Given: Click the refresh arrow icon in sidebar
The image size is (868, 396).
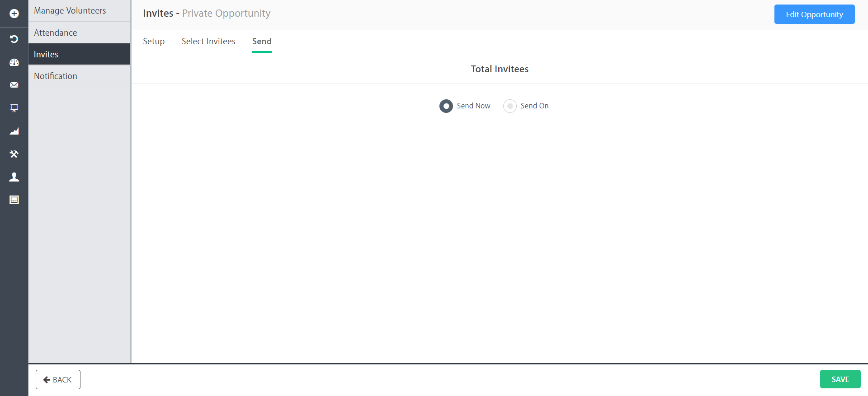Looking at the screenshot, I should (x=14, y=39).
